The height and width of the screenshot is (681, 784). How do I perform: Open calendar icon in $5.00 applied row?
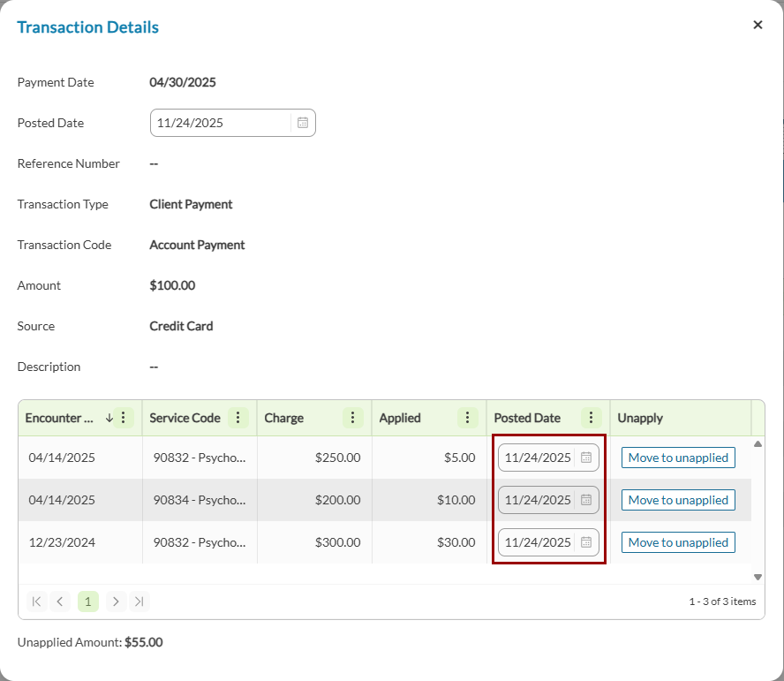pyautogui.click(x=585, y=458)
